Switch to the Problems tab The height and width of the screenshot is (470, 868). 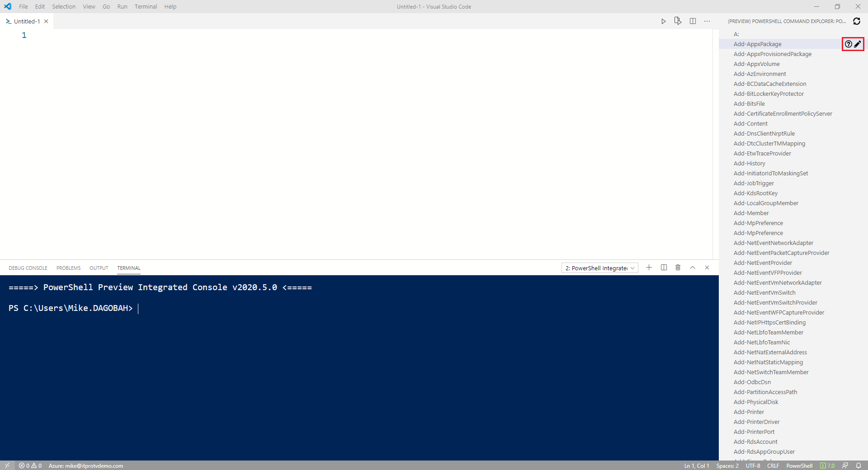coord(68,268)
